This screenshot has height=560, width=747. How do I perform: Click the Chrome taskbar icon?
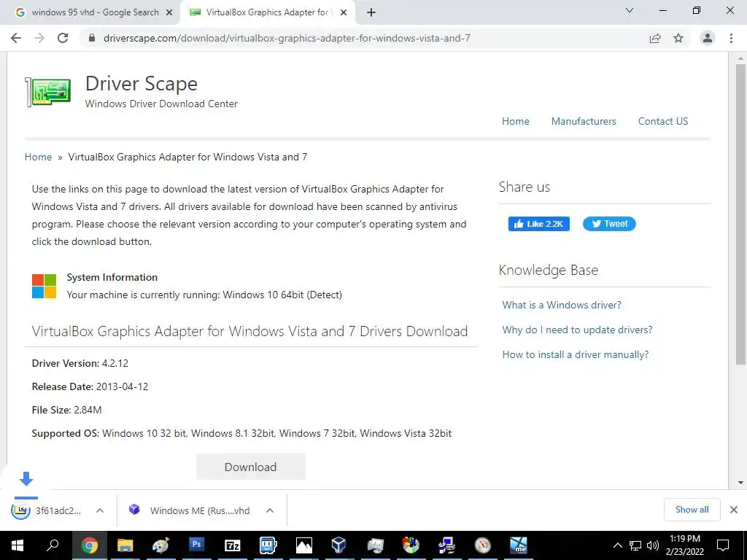[x=89, y=545]
